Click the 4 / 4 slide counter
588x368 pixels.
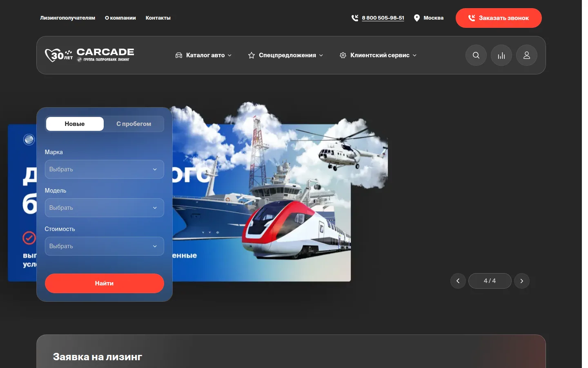(x=490, y=281)
